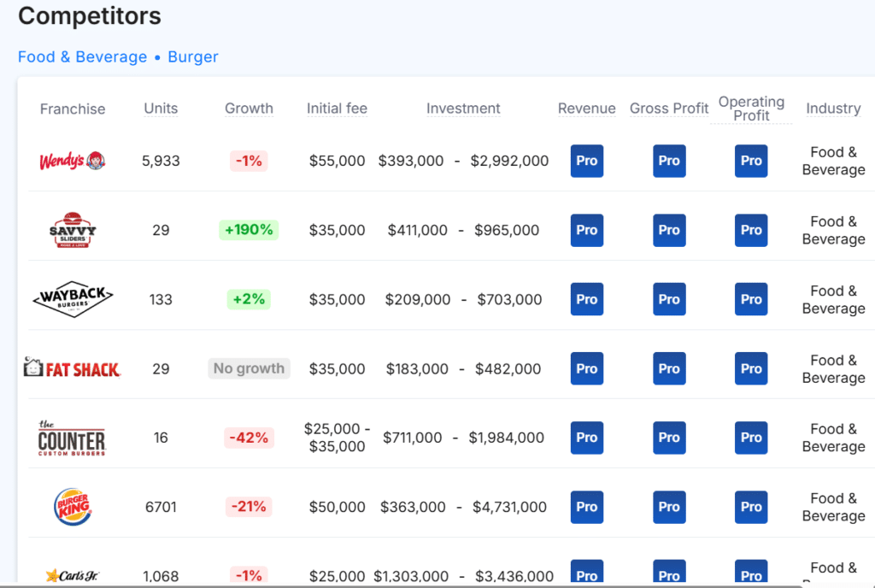This screenshot has width=875, height=588.
Task: Click the Initial fee column header
Action: pyautogui.click(x=337, y=109)
